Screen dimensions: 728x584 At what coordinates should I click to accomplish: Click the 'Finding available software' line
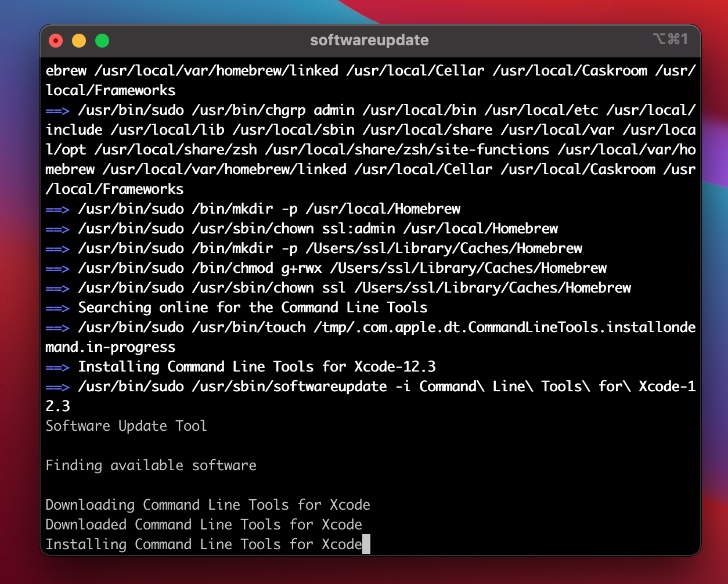coord(151,466)
